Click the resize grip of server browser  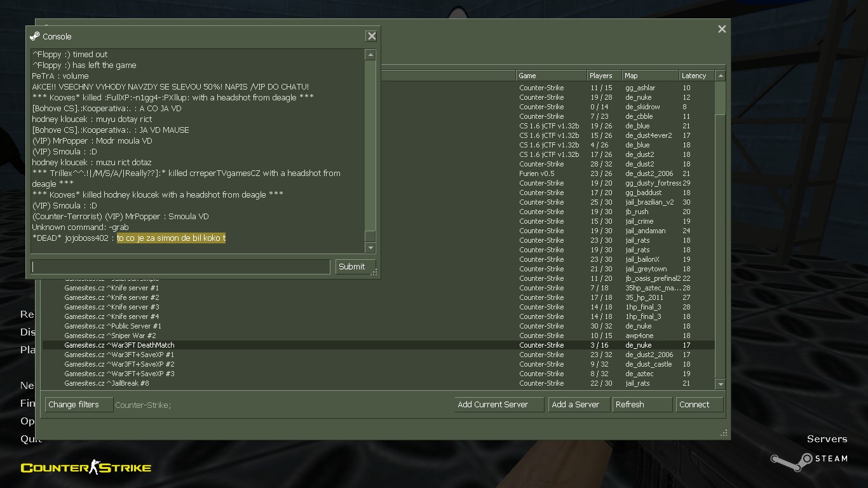point(724,433)
